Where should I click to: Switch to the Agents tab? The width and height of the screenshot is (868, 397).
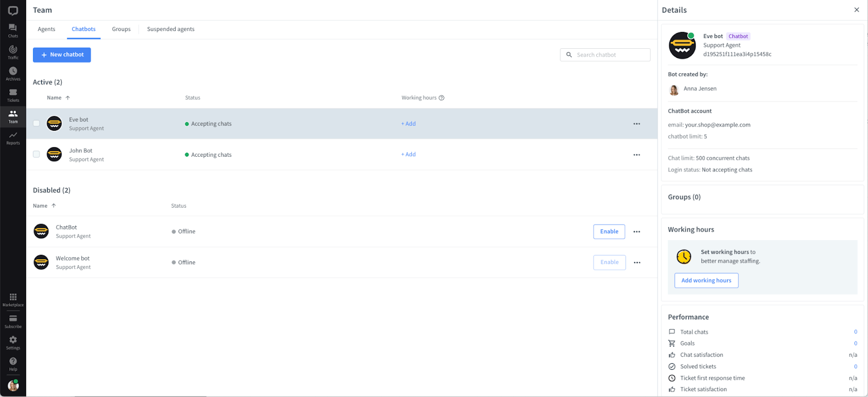pos(47,29)
